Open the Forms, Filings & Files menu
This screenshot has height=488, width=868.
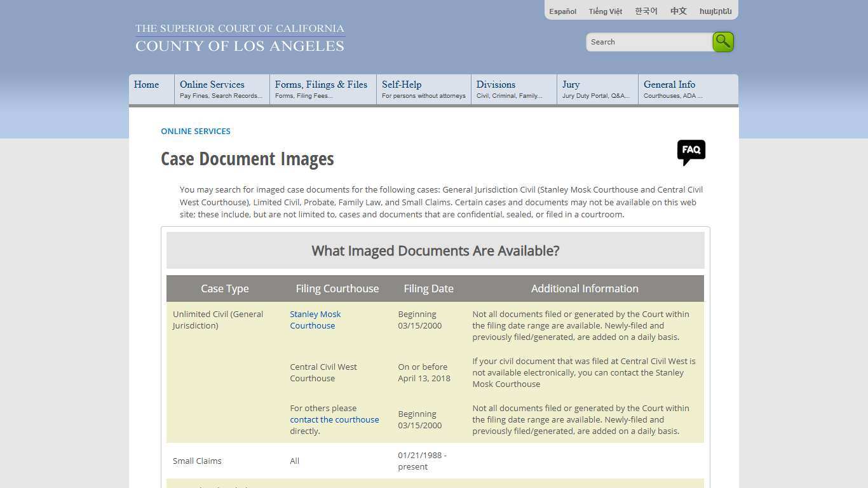pos(322,89)
